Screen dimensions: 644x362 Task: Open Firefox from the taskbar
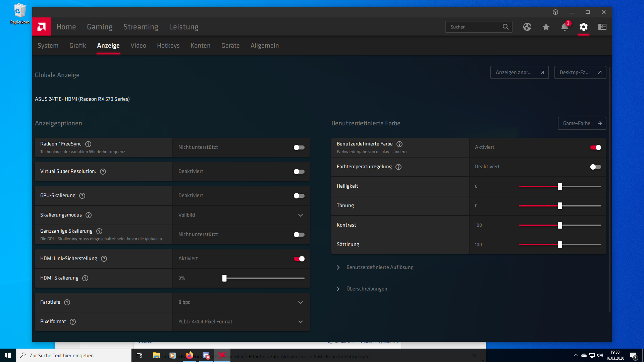point(190,355)
